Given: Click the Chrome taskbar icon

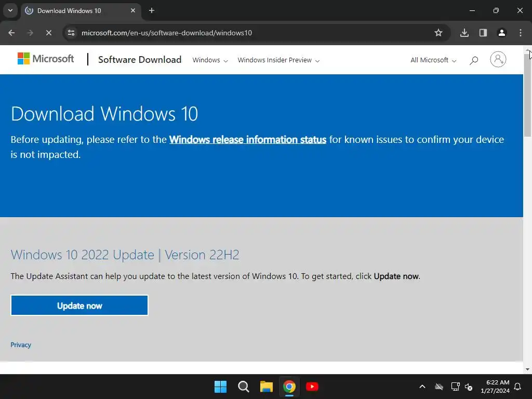Looking at the screenshot, I should coord(289,387).
